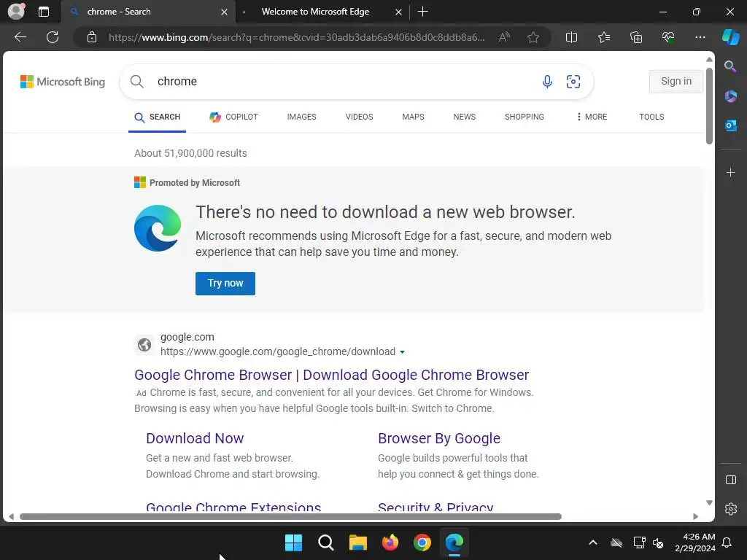Open the Browser By Google link
Image resolution: width=747 pixels, height=560 pixels.
[x=438, y=438]
